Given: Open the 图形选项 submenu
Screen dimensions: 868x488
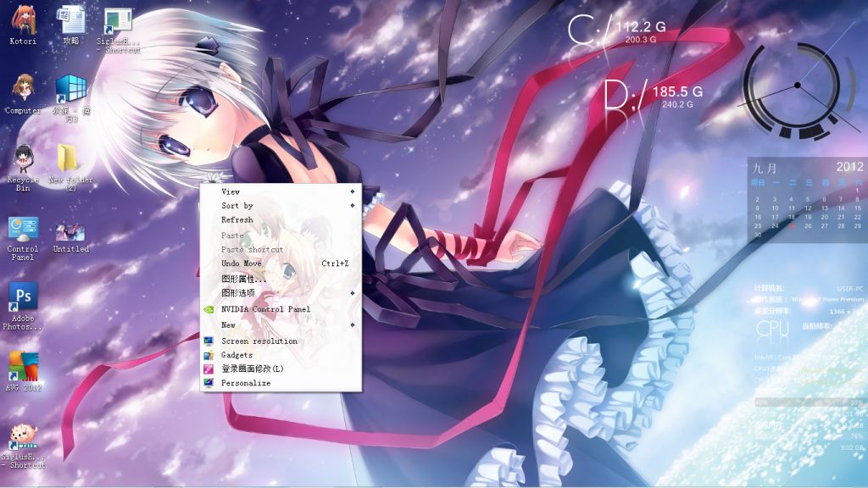Looking at the screenshot, I should 352,293.
